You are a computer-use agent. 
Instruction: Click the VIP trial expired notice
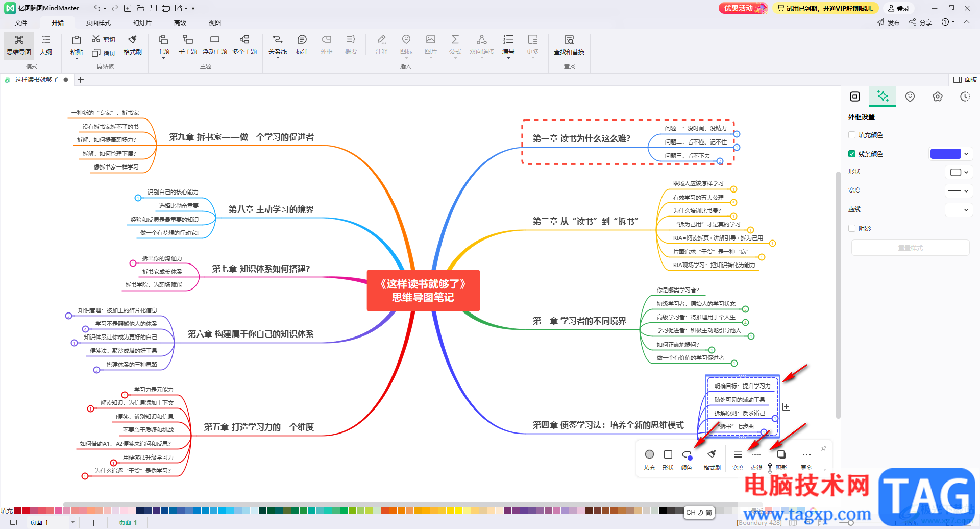(825, 8)
